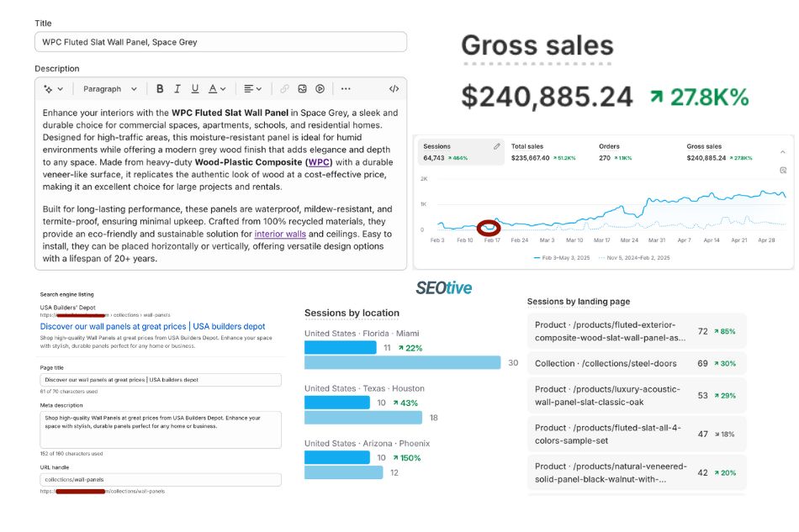Click the insert image icon
Image resolution: width=799 pixels, height=532 pixels.
[x=302, y=89]
